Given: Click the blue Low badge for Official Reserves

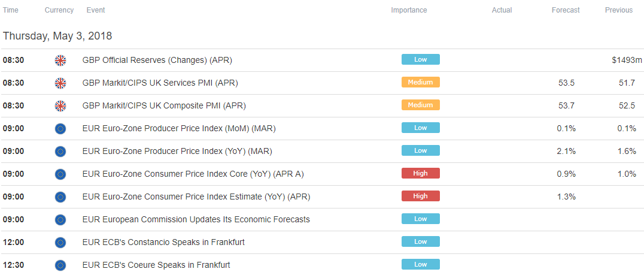Looking at the screenshot, I should point(421,59).
